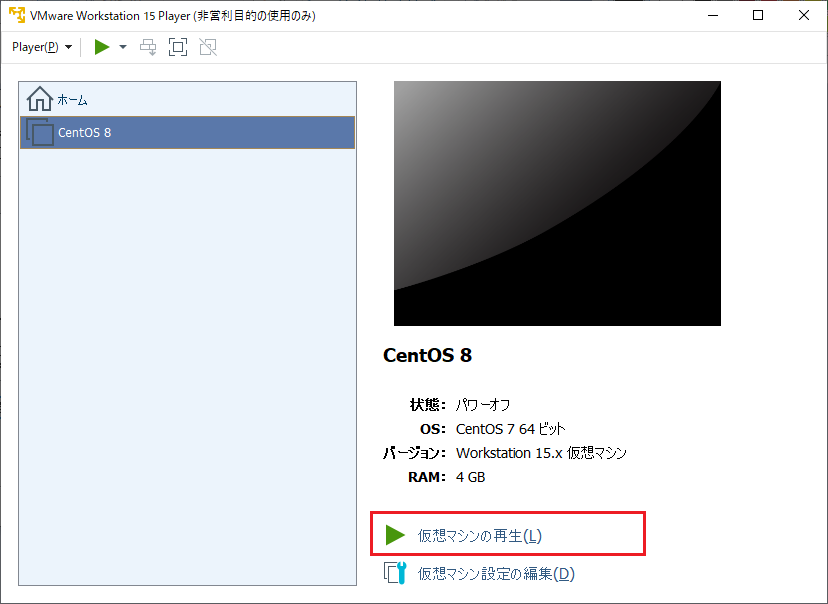828x604 pixels.
Task: Select the Power On toolbar icon
Action: tap(99, 46)
